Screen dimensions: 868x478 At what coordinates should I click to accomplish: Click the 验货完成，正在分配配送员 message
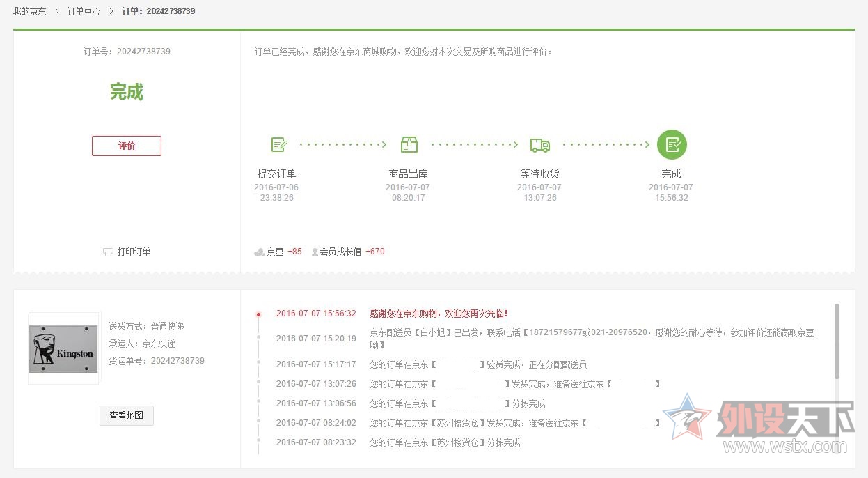coord(478,364)
